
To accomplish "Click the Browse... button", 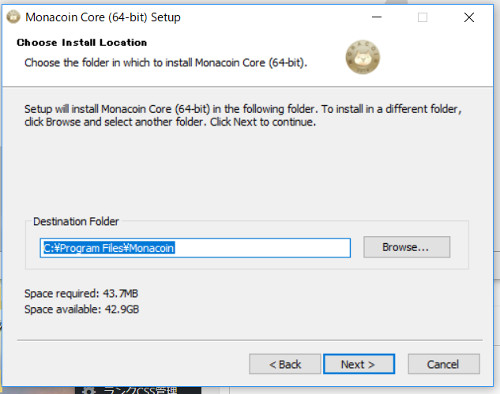I will [407, 247].
